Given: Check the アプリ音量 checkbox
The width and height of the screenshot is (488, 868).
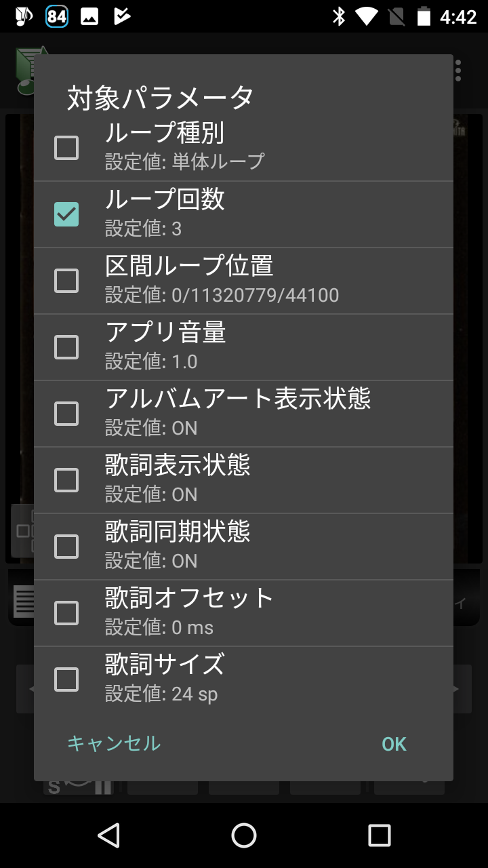Looking at the screenshot, I should click(66, 347).
